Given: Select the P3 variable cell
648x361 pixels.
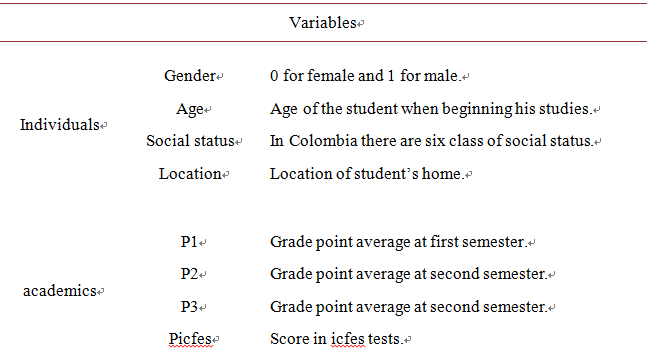Looking at the screenshot, I should (190, 307).
